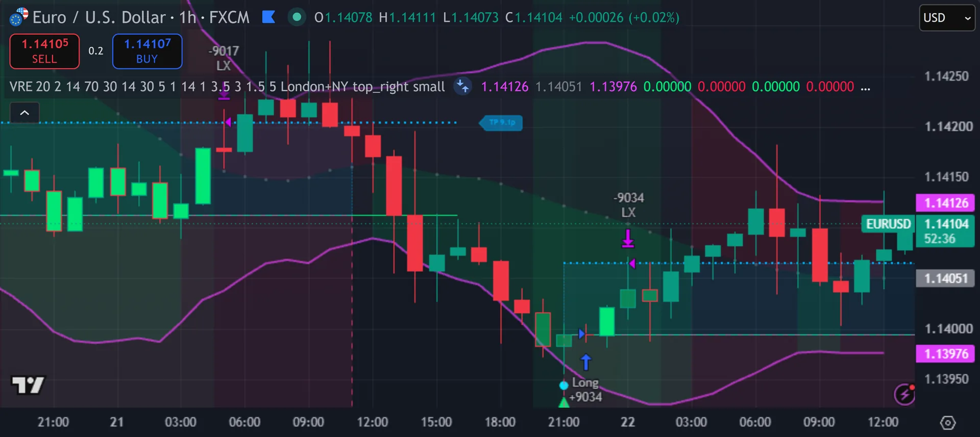Open the USD currency dropdown
Screen dimensions: 980x437
click(947, 18)
